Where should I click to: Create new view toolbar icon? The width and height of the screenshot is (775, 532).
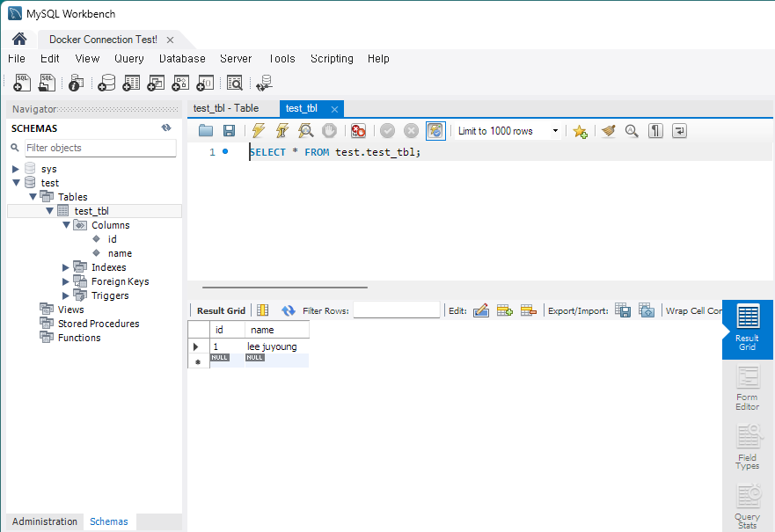[156, 83]
